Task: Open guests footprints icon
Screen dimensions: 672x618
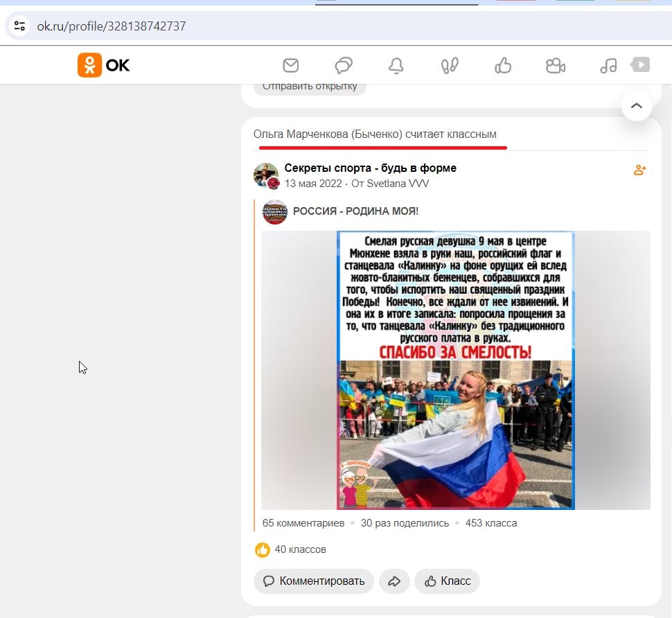Action: (450, 66)
